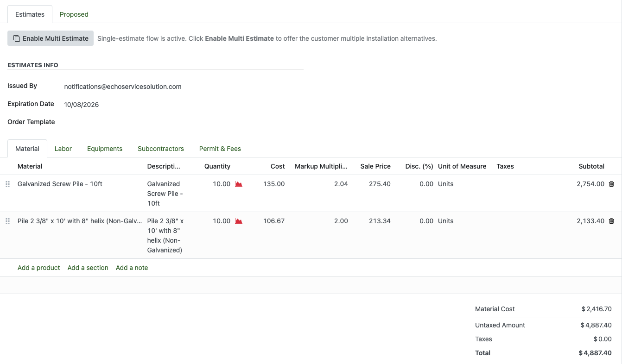The height and width of the screenshot is (364, 622).
Task: Open the Equipments tab
Action: [105, 149]
